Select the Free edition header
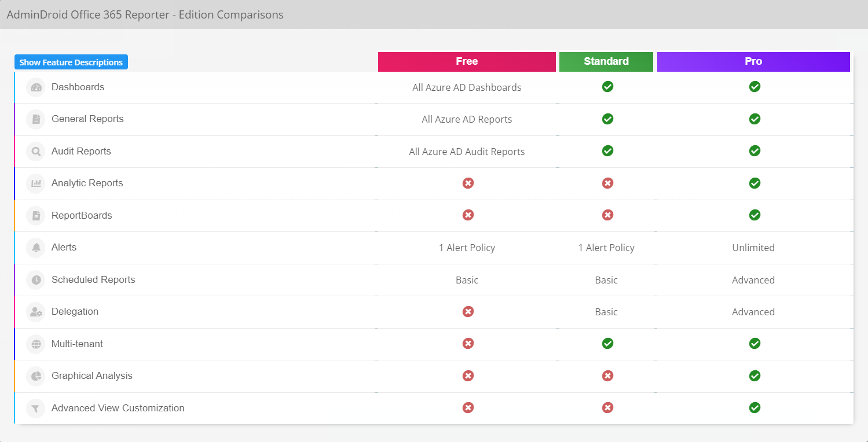 pos(467,62)
